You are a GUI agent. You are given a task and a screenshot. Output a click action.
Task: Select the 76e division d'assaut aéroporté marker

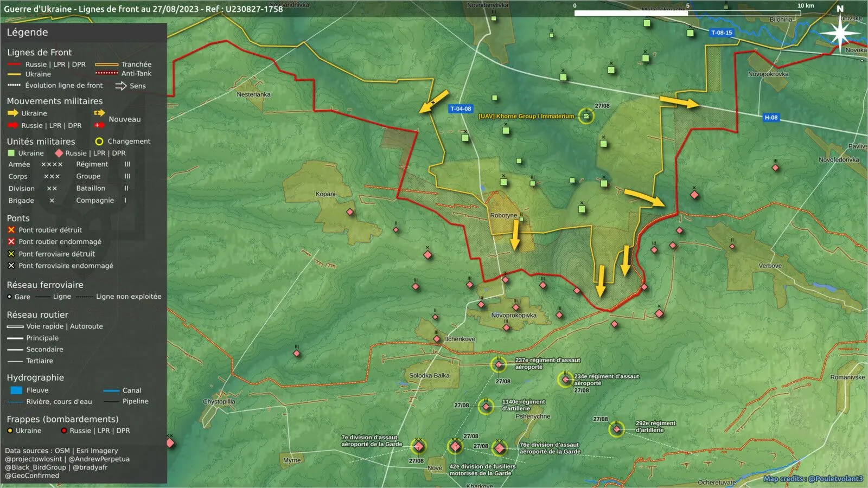tap(499, 448)
